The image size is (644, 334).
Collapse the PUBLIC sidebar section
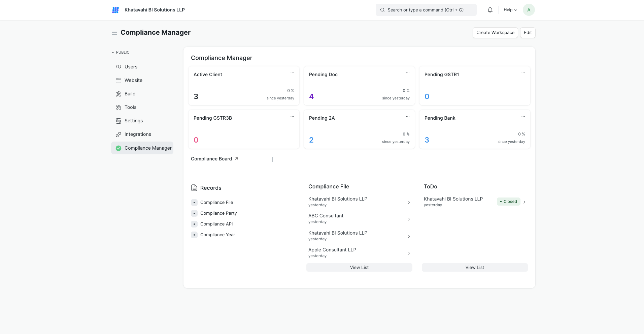click(x=121, y=53)
